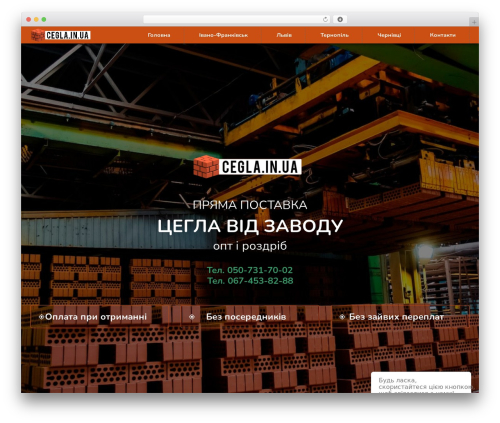Reload the page with the refresh icon
The height and width of the screenshot is (423, 500).
[x=325, y=19]
